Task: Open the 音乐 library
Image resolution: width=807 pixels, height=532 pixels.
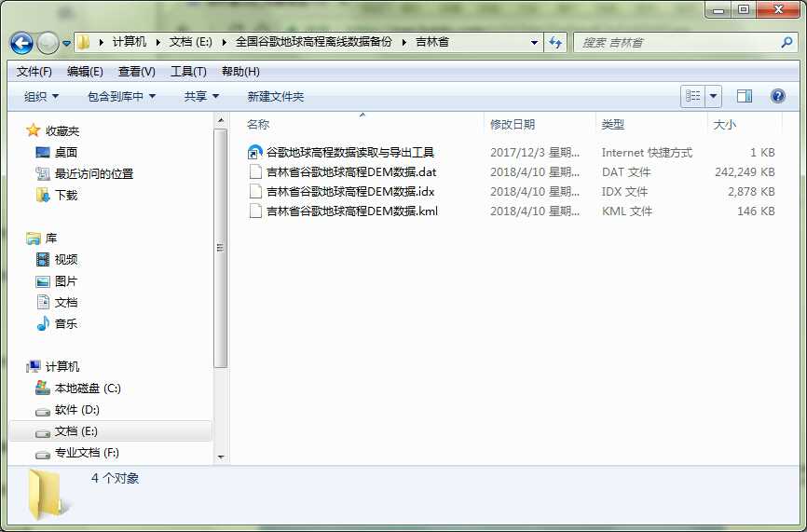Action: (x=66, y=323)
